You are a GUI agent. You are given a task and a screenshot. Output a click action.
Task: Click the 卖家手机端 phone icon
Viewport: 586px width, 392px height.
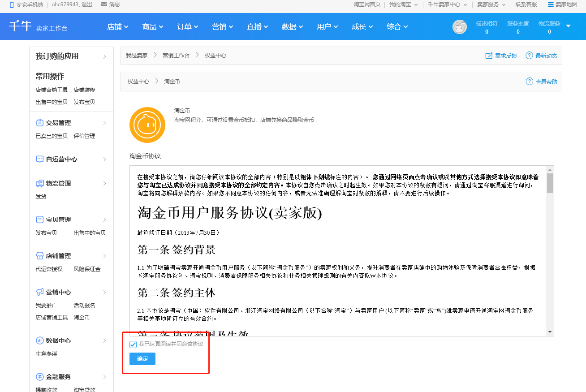(x=12, y=4)
